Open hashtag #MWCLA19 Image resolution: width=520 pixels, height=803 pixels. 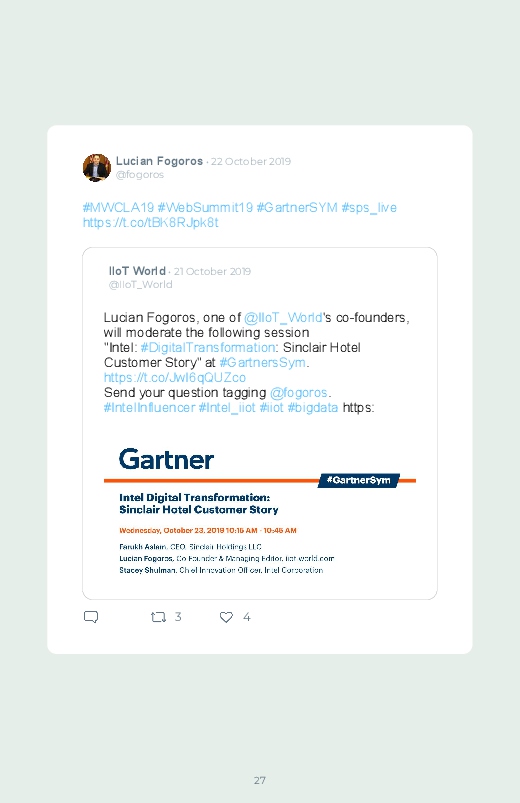click(x=118, y=207)
